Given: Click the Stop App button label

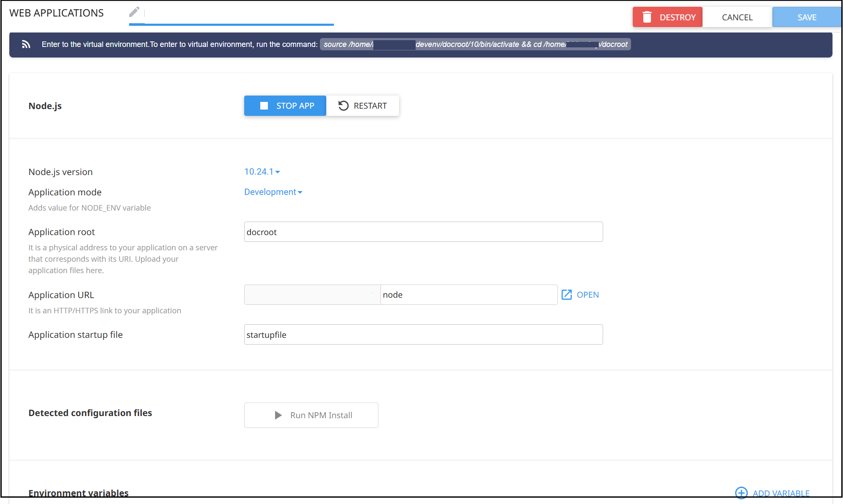Looking at the screenshot, I should click(295, 106).
